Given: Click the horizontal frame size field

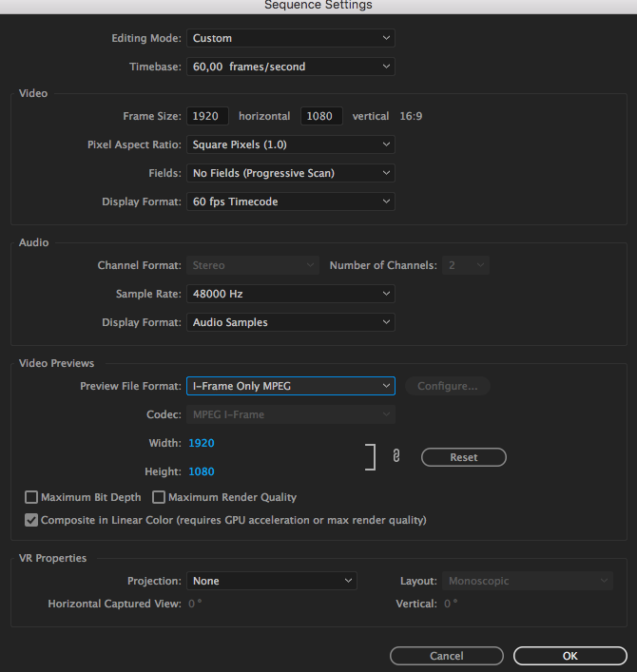Looking at the screenshot, I should [208, 116].
